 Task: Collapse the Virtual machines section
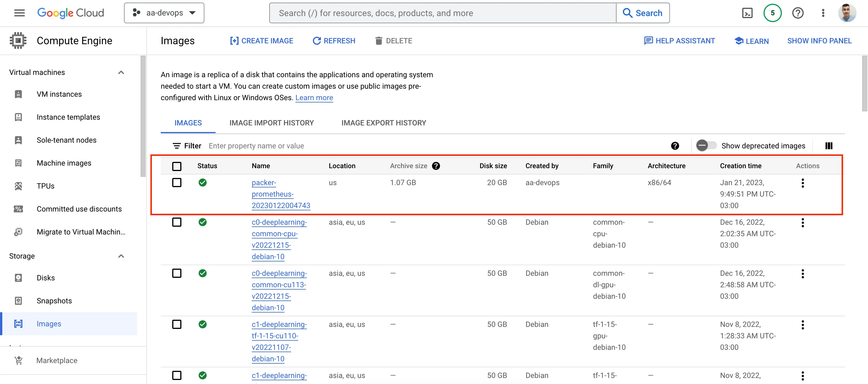tap(121, 72)
